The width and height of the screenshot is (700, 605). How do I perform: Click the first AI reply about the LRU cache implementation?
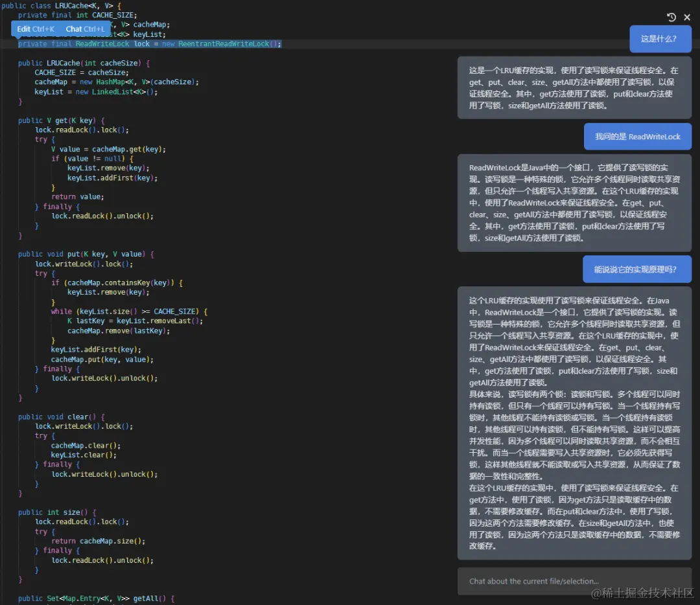[x=574, y=88]
